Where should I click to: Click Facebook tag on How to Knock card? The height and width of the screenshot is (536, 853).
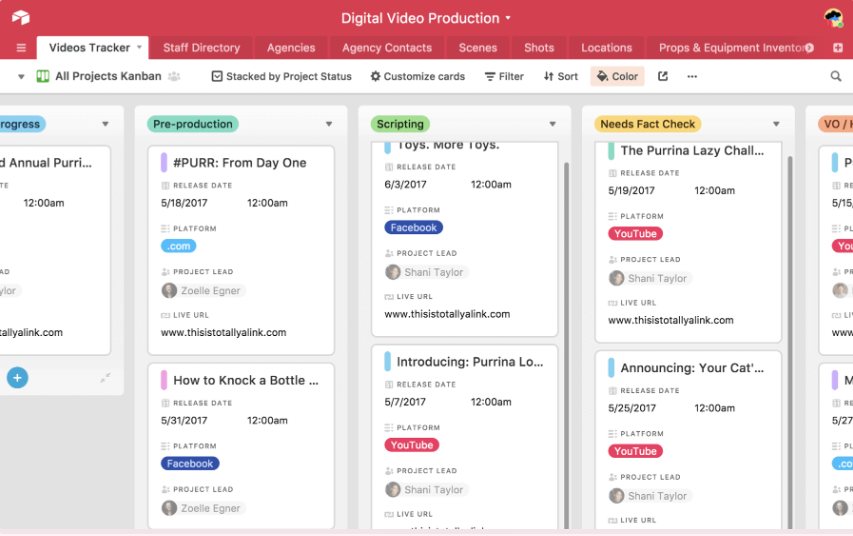tap(190, 464)
